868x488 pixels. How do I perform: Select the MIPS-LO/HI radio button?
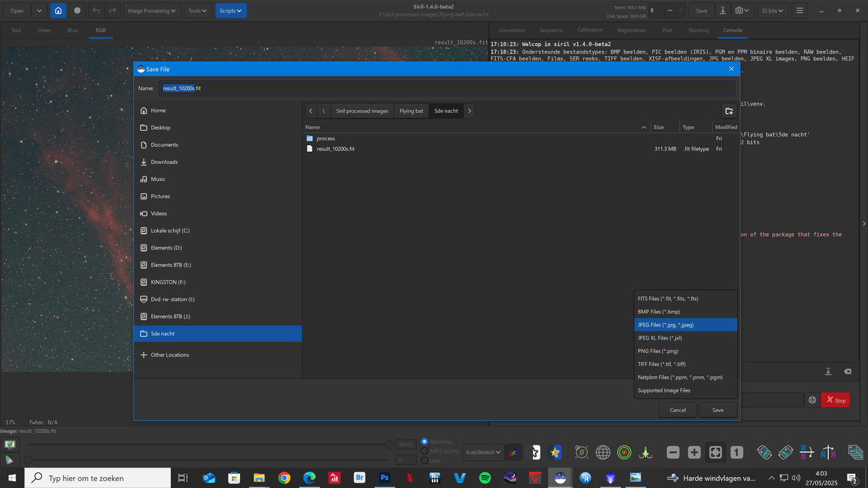point(425,451)
